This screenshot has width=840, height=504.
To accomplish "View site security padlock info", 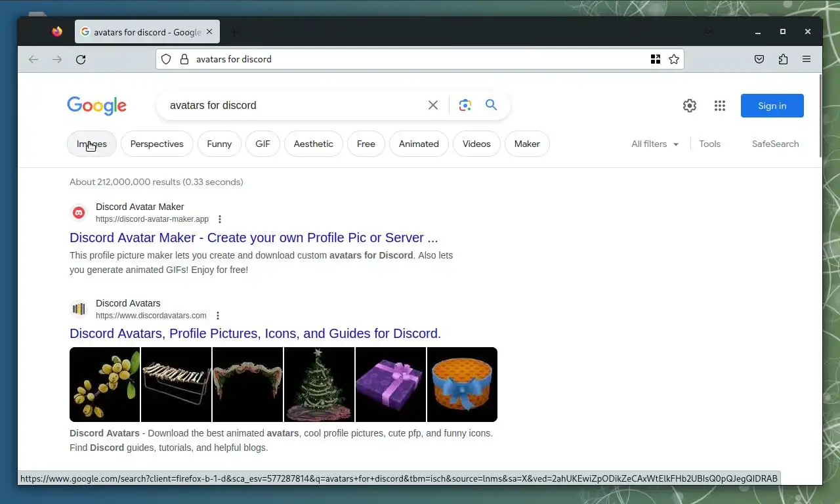I will [x=184, y=59].
